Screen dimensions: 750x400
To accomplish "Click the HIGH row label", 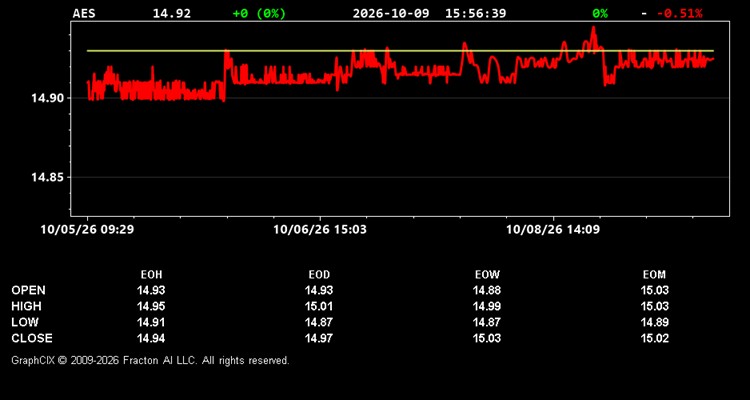I will point(26,306).
